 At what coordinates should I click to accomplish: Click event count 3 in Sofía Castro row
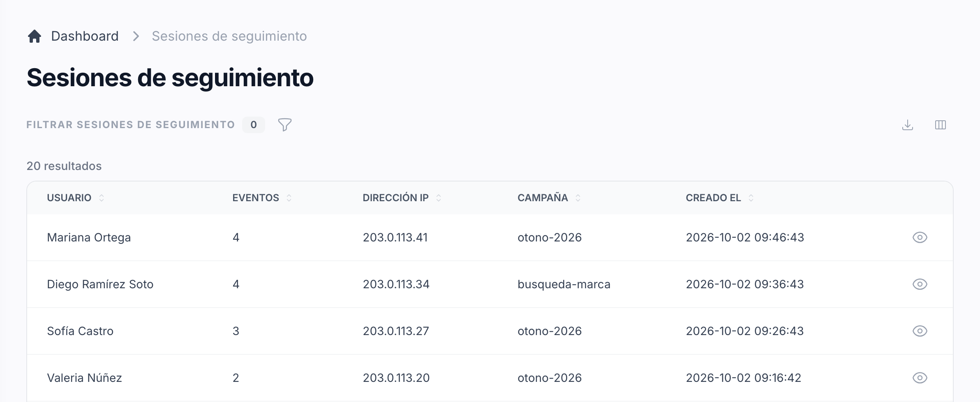pos(236,331)
